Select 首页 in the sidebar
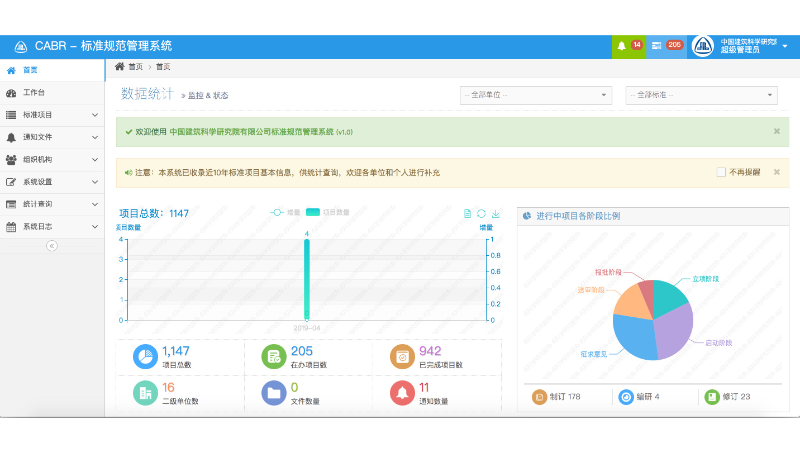The width and height of the screenshot is (800, 453). tap(52, 70)
